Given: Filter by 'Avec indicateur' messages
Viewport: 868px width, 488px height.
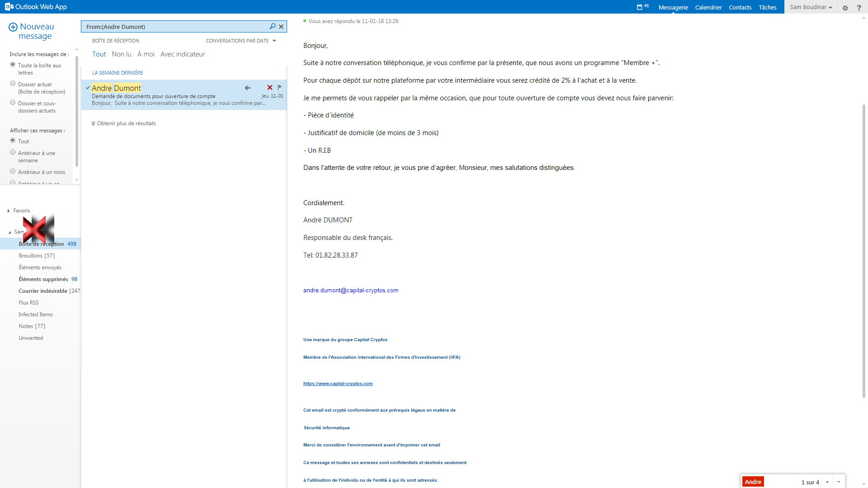Looking at the screenshot, I should [183, 54].
